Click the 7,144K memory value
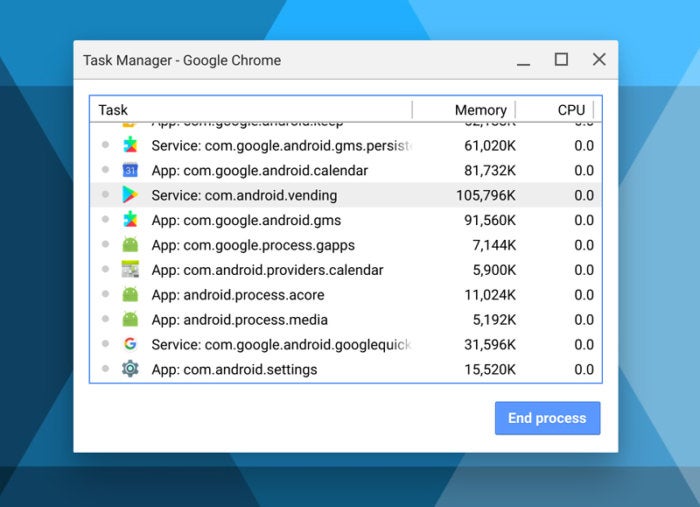 (494, 245)
